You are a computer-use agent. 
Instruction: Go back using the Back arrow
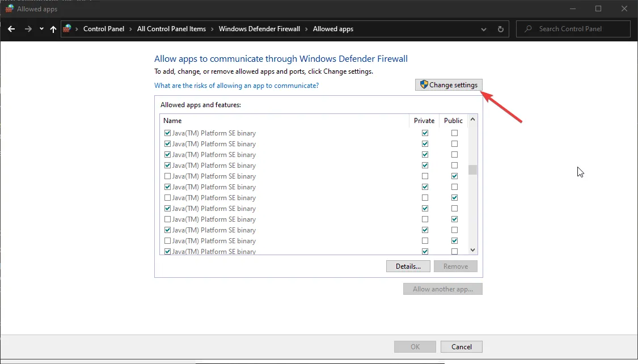tap(11, 29)
